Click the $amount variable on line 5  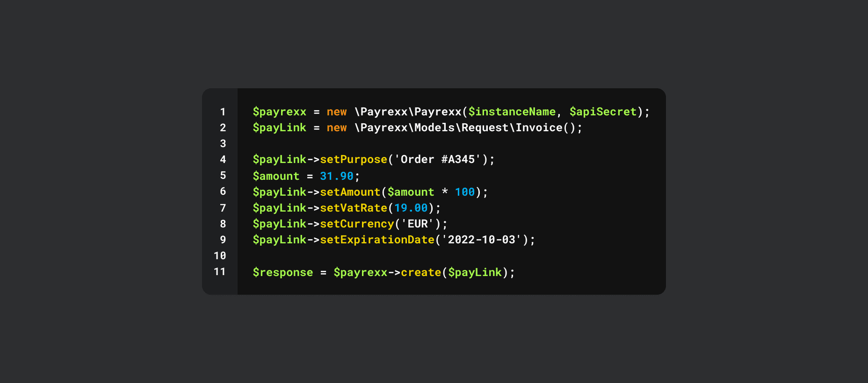[x=276, y=177]
